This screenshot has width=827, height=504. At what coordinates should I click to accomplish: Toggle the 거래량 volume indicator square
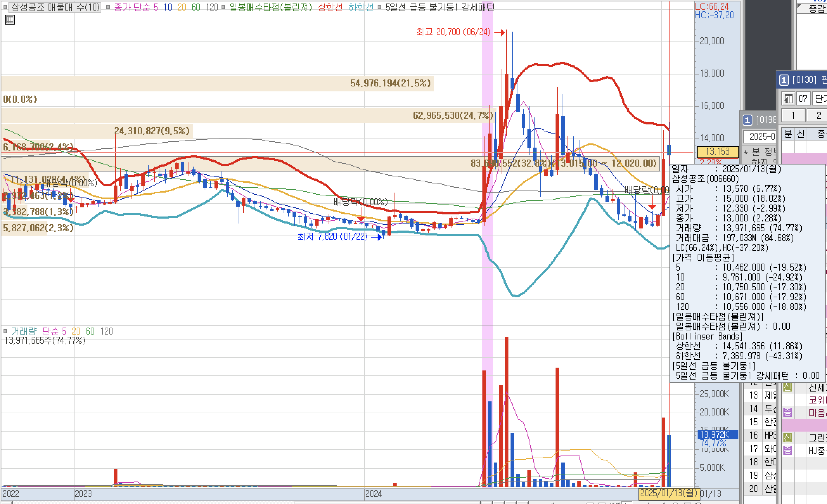click(x=5, y=331)
